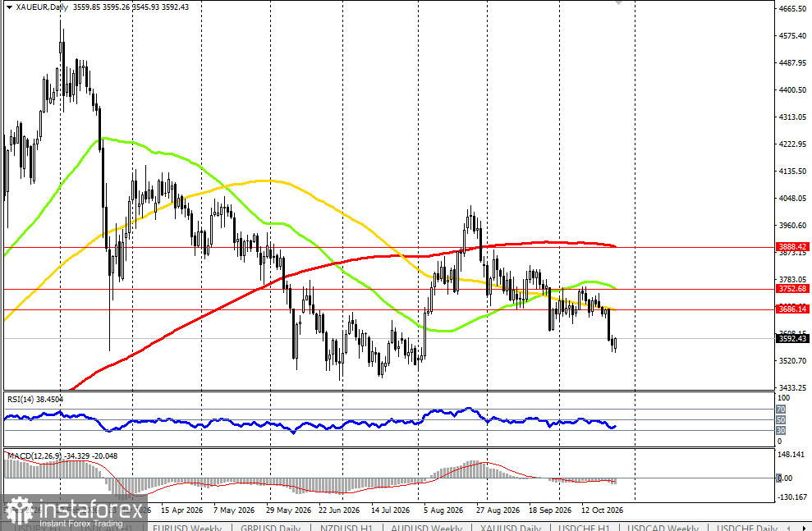The width and height of the screenshot is (812, 531).
Task: Click the RSI scale value 100
Action: pyautogui.click(x=784, y=398)
